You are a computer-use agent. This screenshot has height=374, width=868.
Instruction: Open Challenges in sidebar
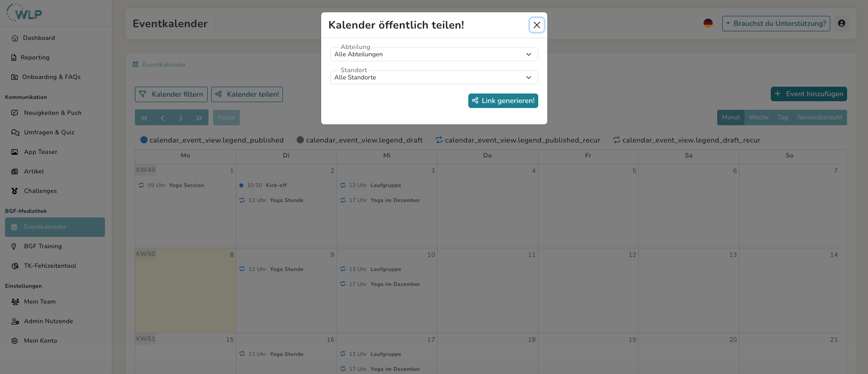(x=40, y=191)
